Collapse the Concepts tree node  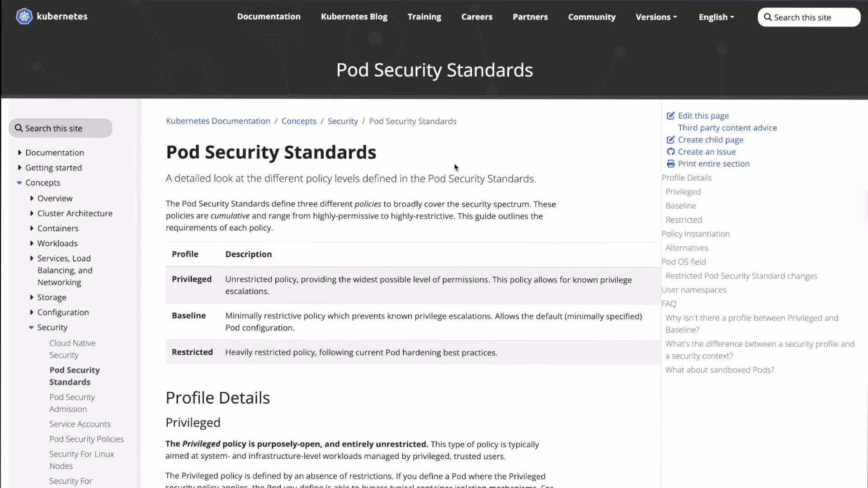coord(19,183)
